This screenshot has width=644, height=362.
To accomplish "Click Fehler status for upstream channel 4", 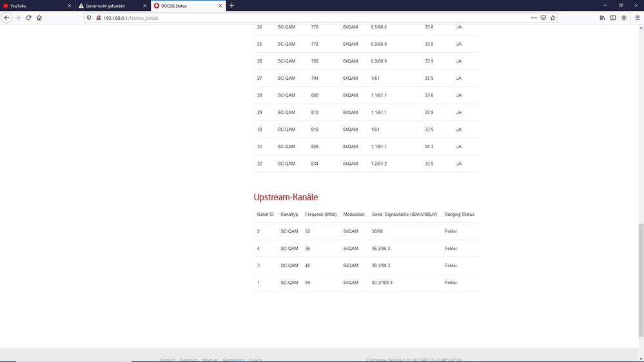I will point(451,248).
